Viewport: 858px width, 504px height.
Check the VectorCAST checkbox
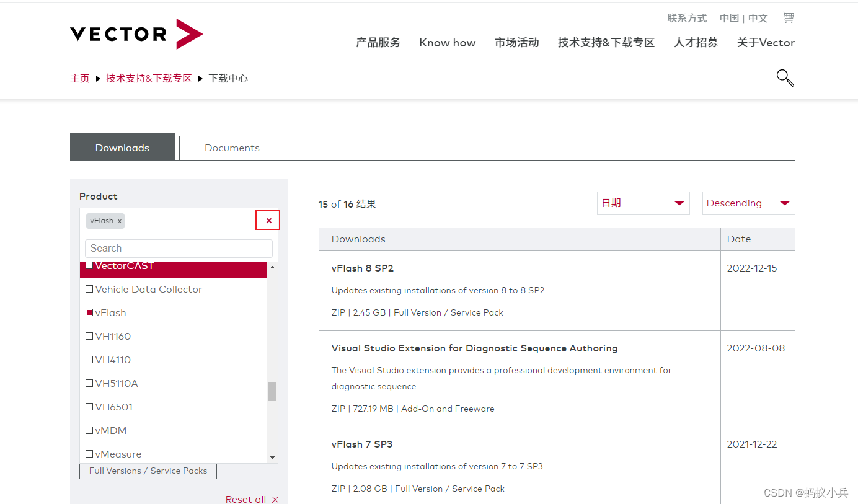[89, 265]
